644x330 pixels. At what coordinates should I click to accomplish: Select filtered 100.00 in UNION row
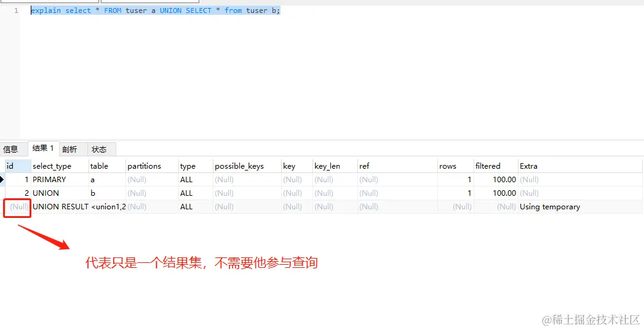(496, 193)
